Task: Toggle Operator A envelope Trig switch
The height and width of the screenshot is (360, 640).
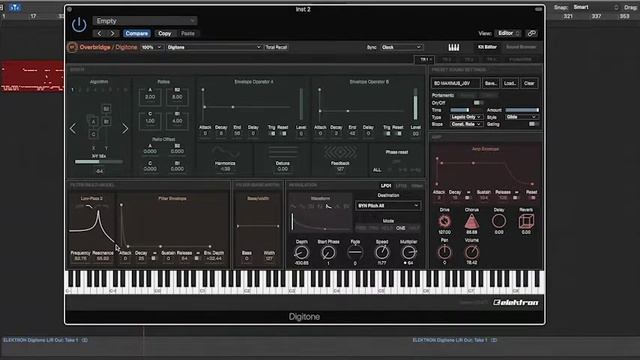Action: 271,133
